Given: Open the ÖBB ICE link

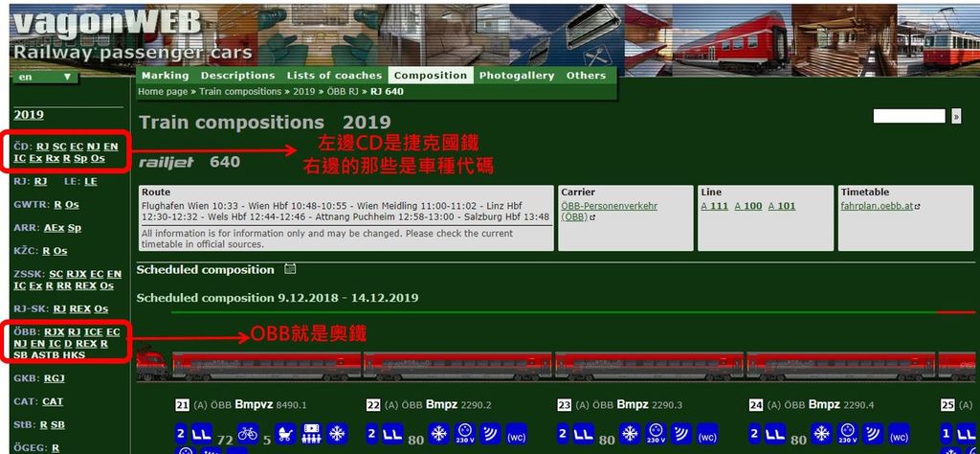Looking at the screenshot, I should pos(93,332).
